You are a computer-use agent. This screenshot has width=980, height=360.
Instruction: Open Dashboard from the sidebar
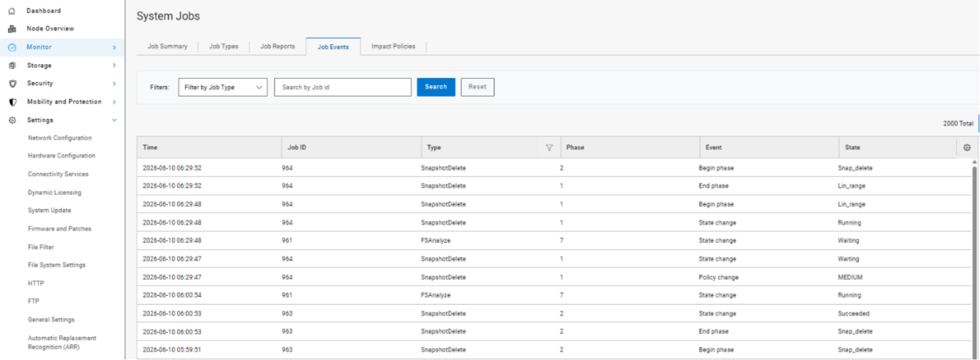tap(44, 11)
